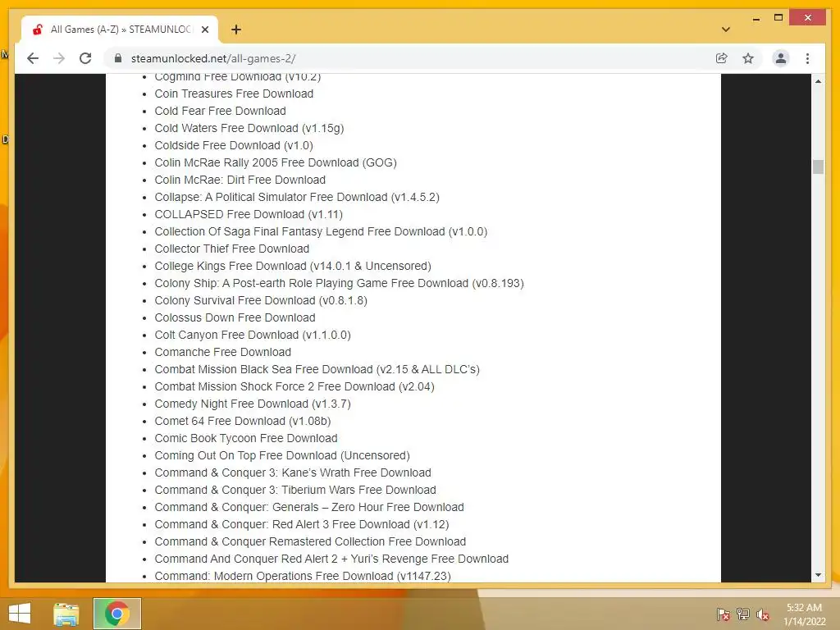Go back using browser back arrow
840x630 pixels.
click(x=33, y=58)
